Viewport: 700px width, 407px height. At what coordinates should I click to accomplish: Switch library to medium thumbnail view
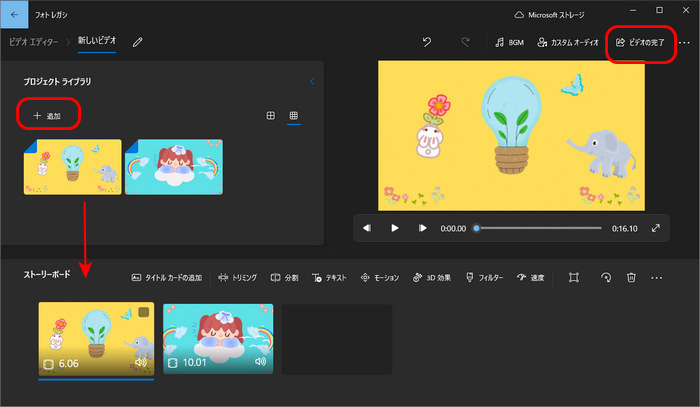(271, 116)
